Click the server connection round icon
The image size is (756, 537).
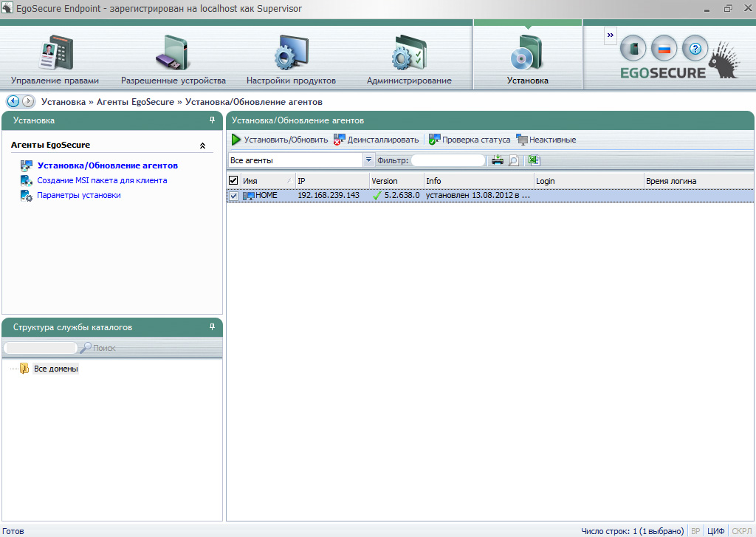pos(633,49)
